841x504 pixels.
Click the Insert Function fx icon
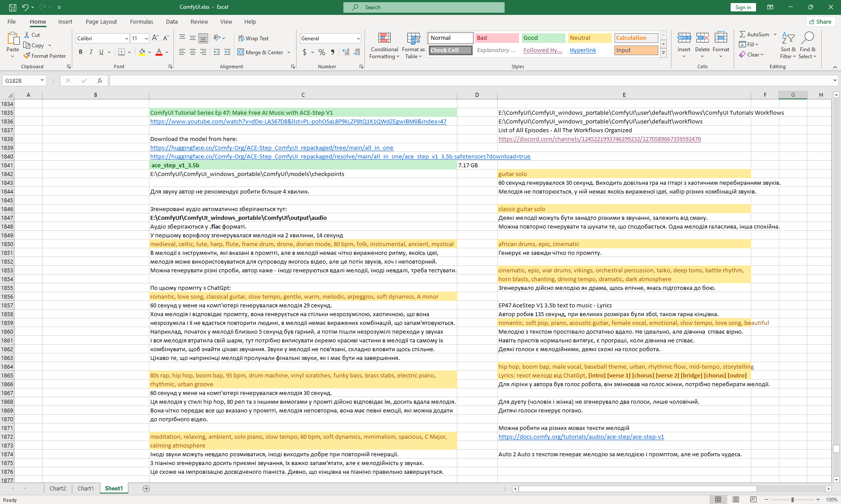(x=99, y=81)
